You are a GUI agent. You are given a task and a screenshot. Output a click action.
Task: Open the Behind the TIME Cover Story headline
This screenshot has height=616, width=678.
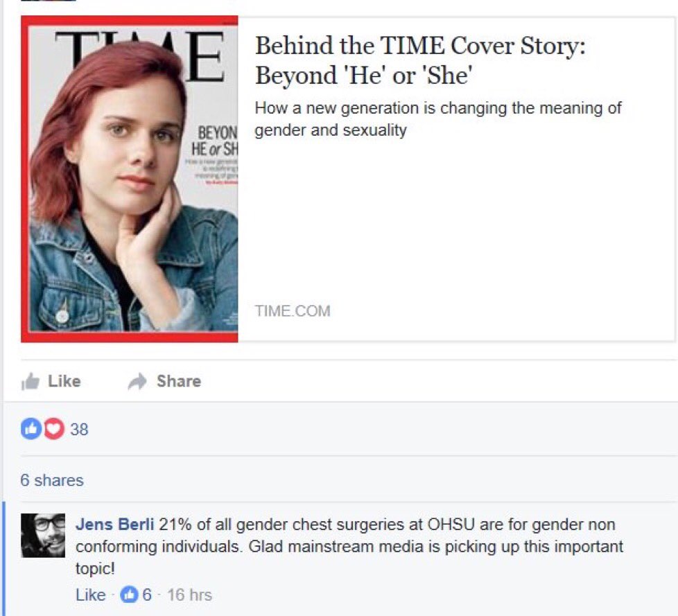(x=420, y=60)
